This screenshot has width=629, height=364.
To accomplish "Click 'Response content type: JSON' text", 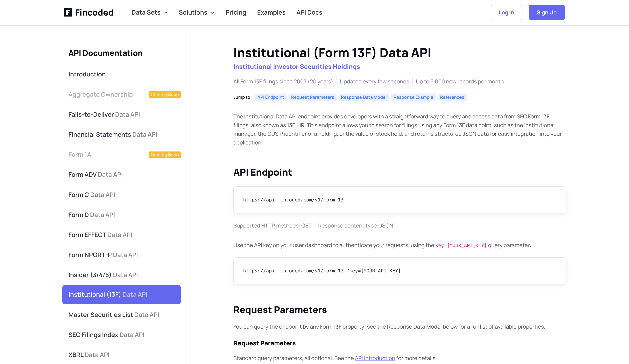I will click(x=355, y=226).
